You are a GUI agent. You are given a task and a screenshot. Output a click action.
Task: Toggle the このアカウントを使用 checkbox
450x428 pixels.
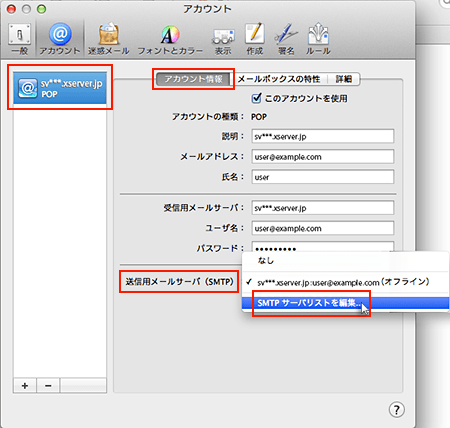coord(257,98)
